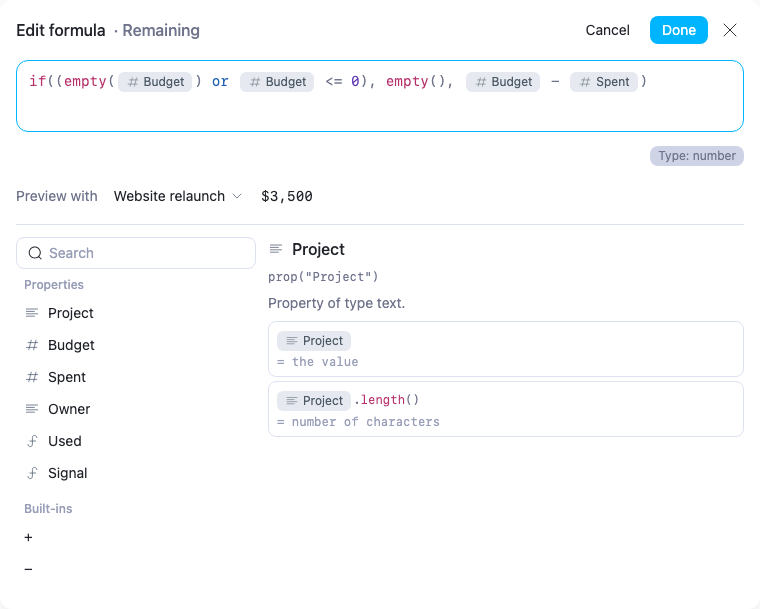Click the chevron next to Website relaunch
This screenshot has height=609, width=760.
tap(237, 196)
